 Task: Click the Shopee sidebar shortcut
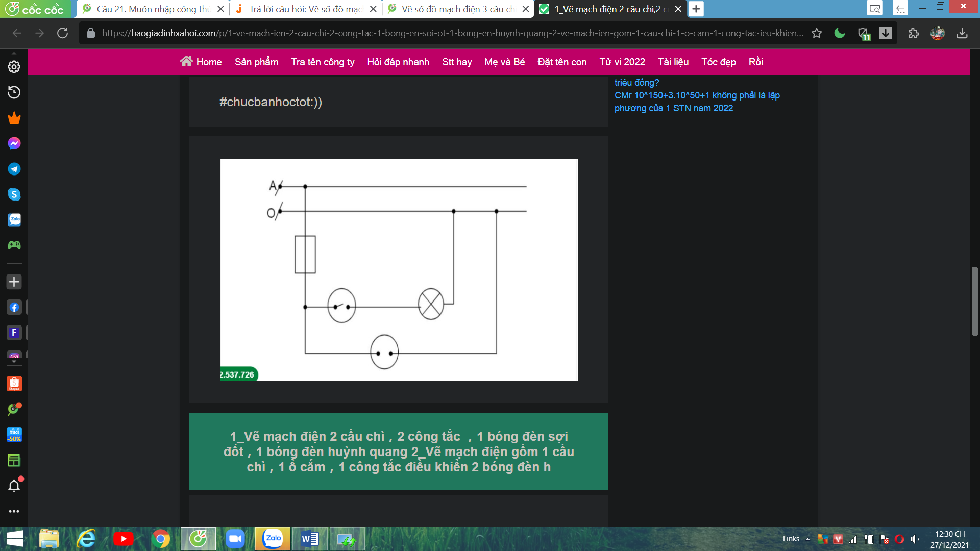tap(14, 384)
